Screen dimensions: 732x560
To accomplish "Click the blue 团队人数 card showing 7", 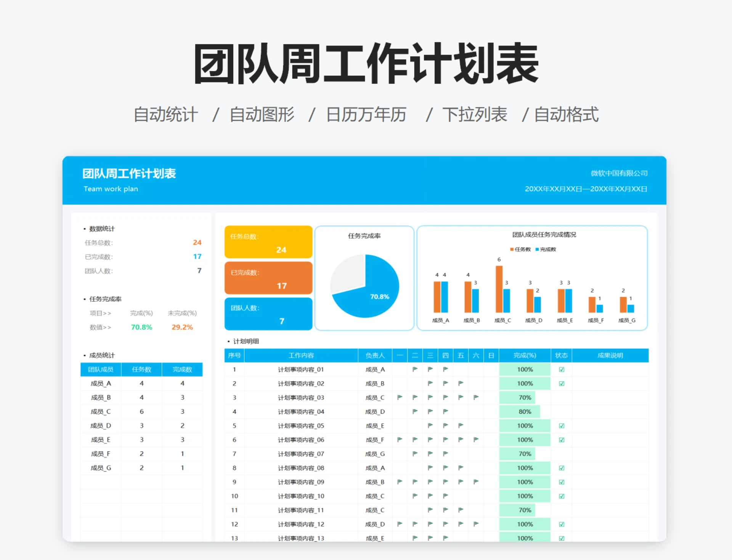I will pyautogui.click(x=268, y=314).
